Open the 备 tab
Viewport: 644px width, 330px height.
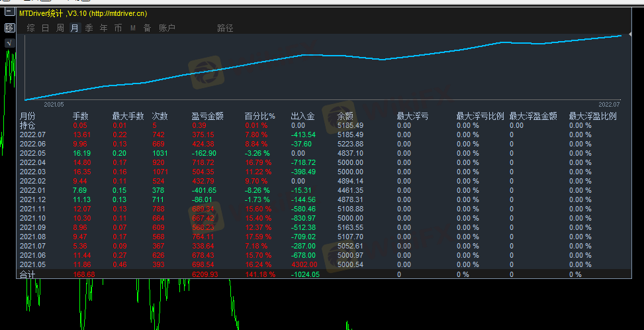click(x=147, y=28)
